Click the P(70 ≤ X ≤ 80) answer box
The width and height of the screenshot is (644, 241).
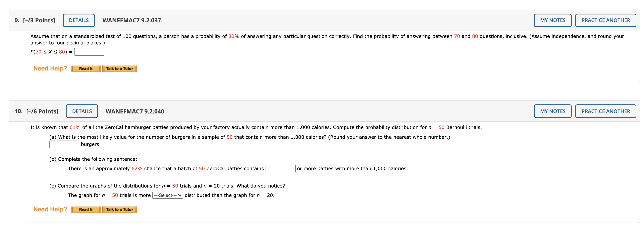(x=89, y=52)
